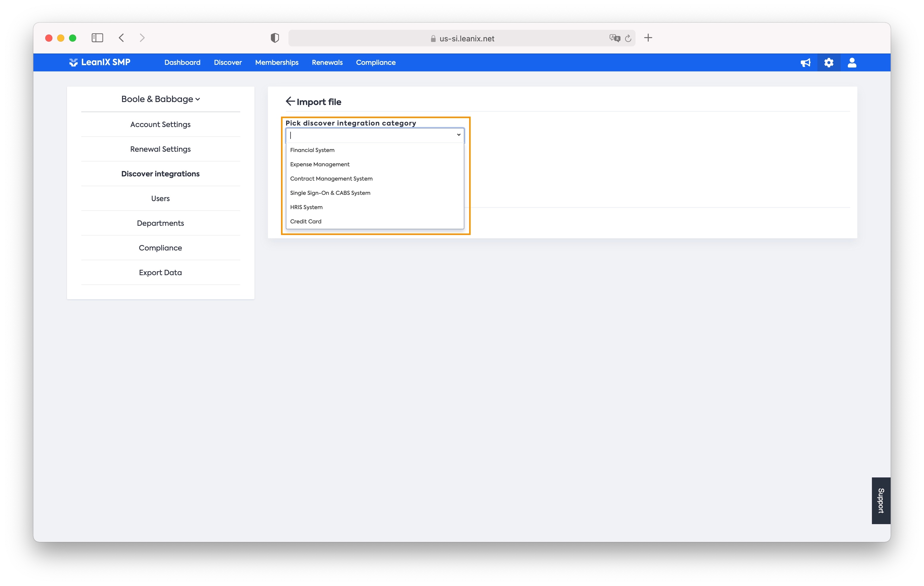The height and width of the screenshot is (586, 924).
Task: Pick Single Sign-On & CABS System
Action: coord(330,193)
